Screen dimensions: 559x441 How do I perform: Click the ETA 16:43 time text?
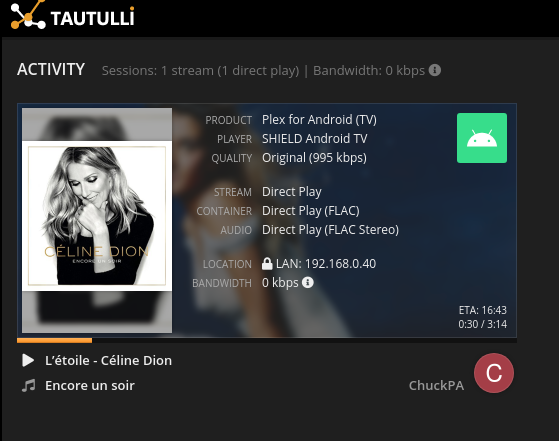point(483,310)
